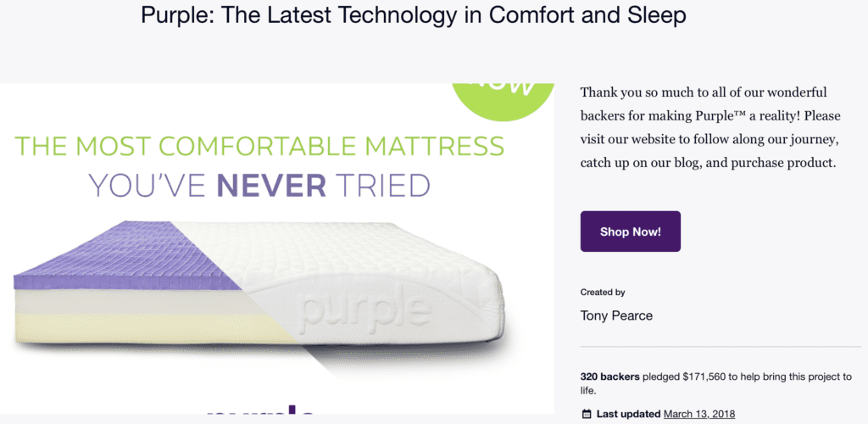
Task: Click the purple logo below the mattress
Action: [260, 410]
